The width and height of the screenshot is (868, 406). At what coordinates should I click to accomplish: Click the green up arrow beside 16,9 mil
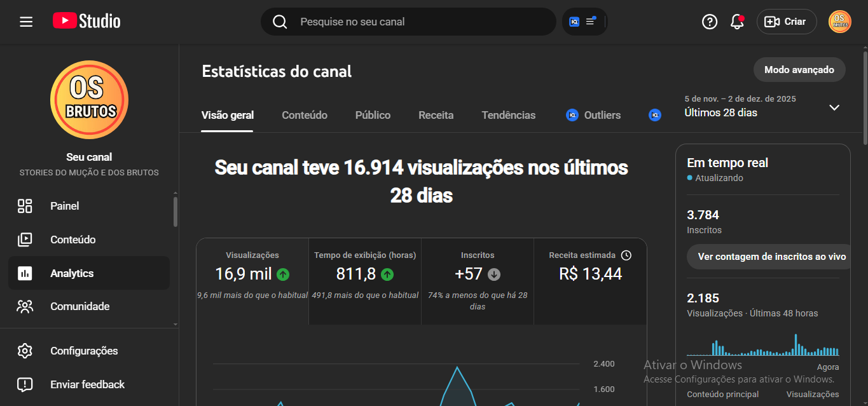283,274
